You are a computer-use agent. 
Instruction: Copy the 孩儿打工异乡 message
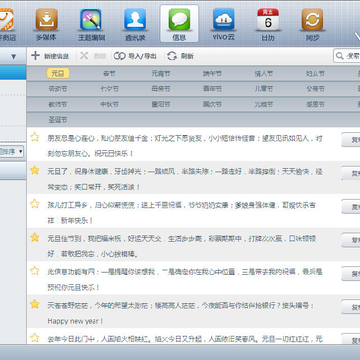click(x=351, y=207)
